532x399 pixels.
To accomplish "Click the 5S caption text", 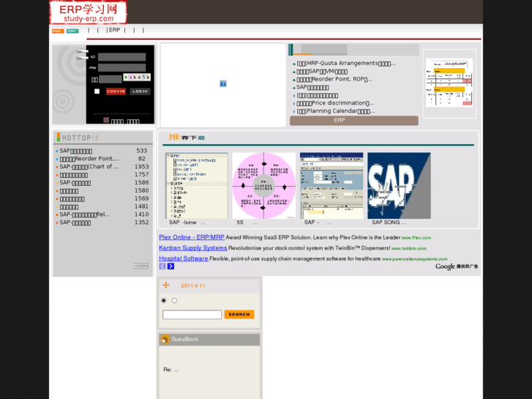I will coord(247,223).
